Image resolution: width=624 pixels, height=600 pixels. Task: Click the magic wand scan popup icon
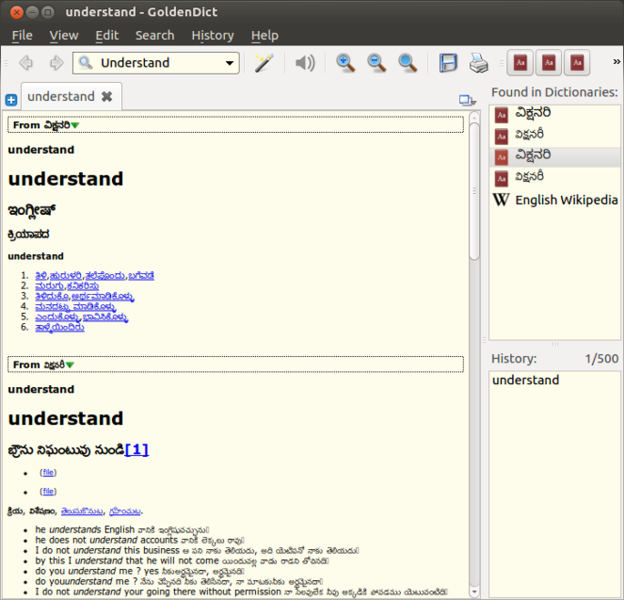(264, 63)
